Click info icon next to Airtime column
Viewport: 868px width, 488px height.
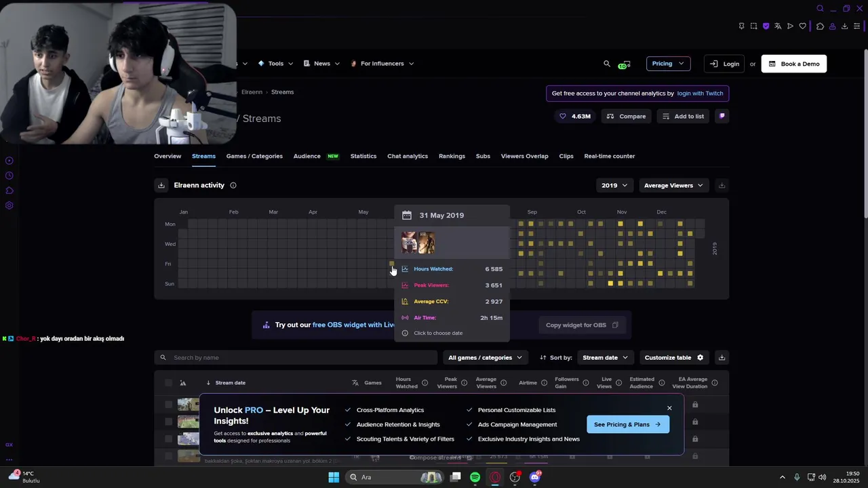pos(544,383)
